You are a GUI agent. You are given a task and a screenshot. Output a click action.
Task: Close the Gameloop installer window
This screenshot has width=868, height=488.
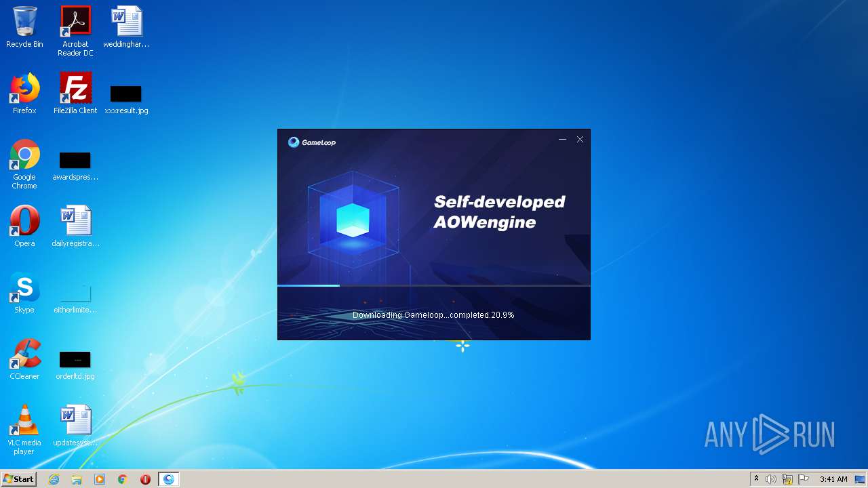click(580, 140)
